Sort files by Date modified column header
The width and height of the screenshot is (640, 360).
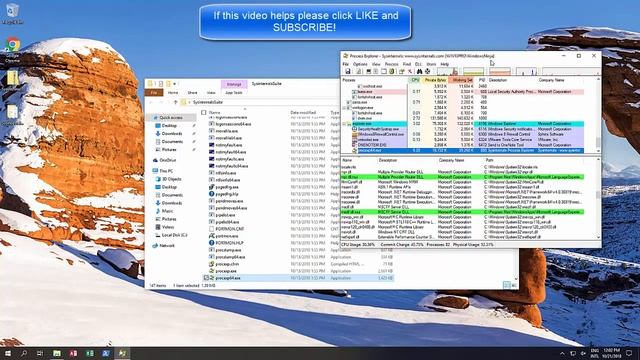click(x=302, y=112)
